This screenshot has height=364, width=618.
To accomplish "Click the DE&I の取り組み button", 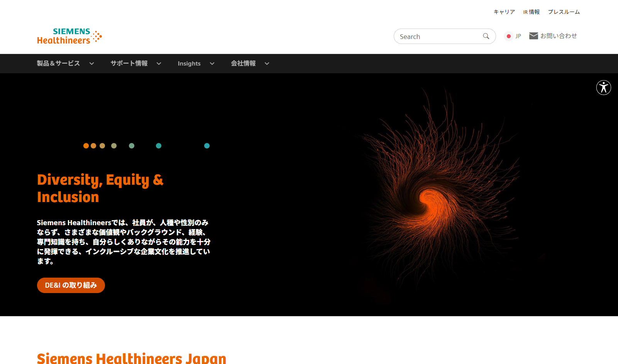I will [x=71, y=285].
